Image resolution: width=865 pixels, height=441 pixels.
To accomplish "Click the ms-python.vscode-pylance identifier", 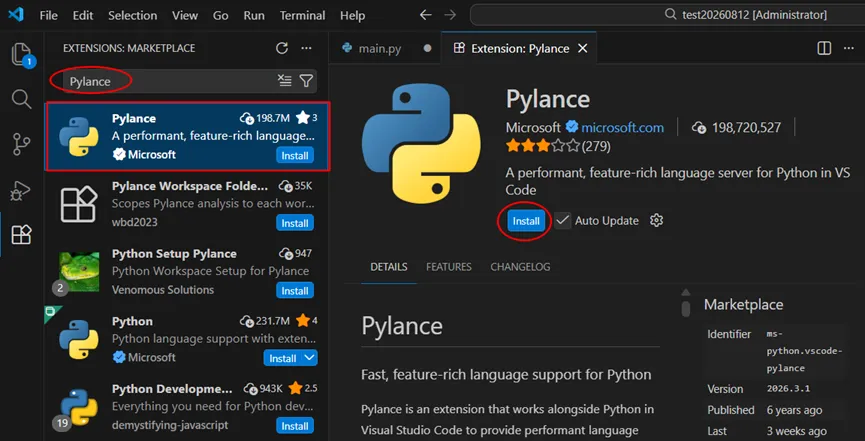I will point(805,351).
